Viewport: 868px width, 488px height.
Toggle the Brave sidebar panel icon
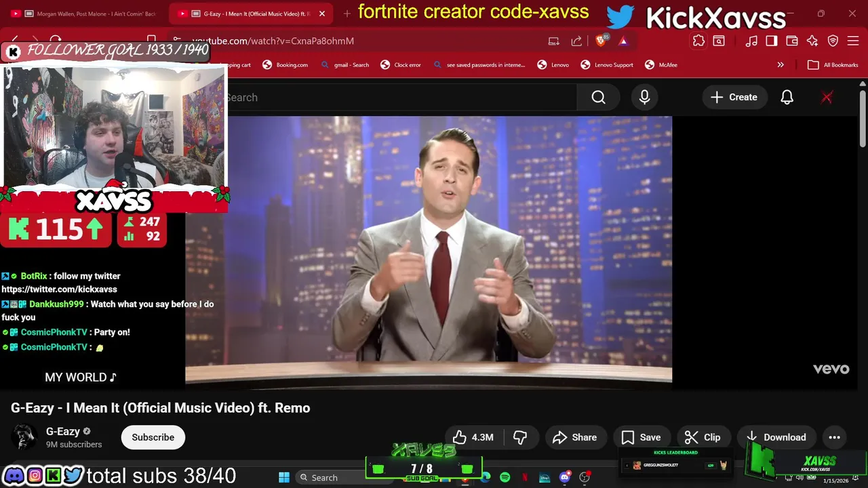click(x=771, y=41)
